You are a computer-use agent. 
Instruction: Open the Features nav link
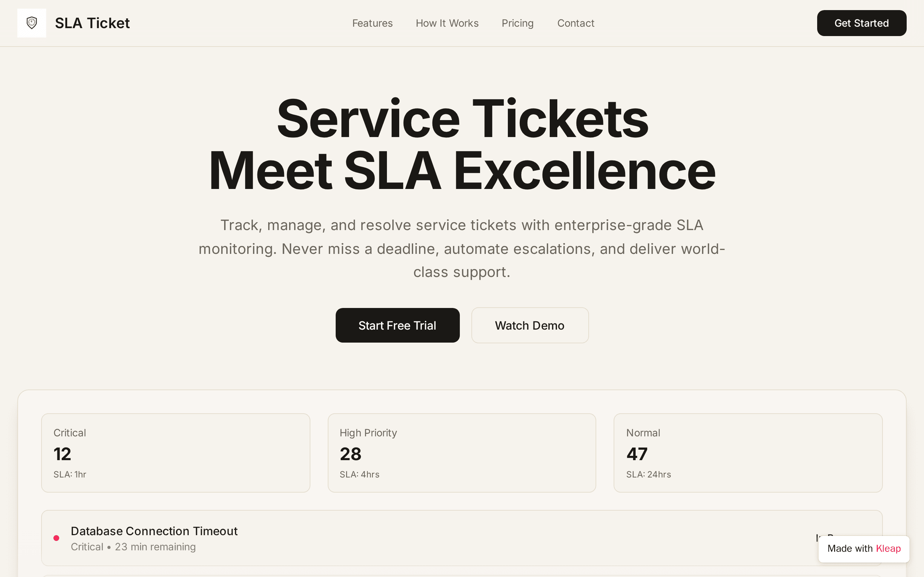click(372, 23)
